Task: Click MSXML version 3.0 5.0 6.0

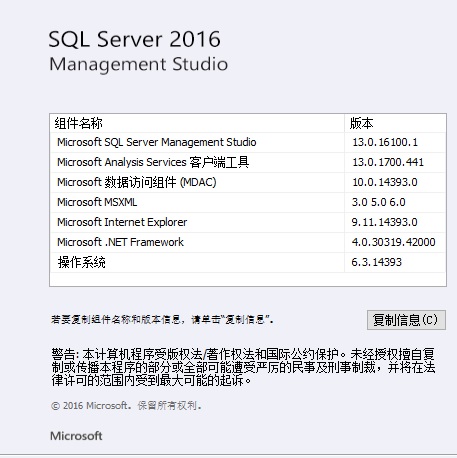Action: (379, 202)
